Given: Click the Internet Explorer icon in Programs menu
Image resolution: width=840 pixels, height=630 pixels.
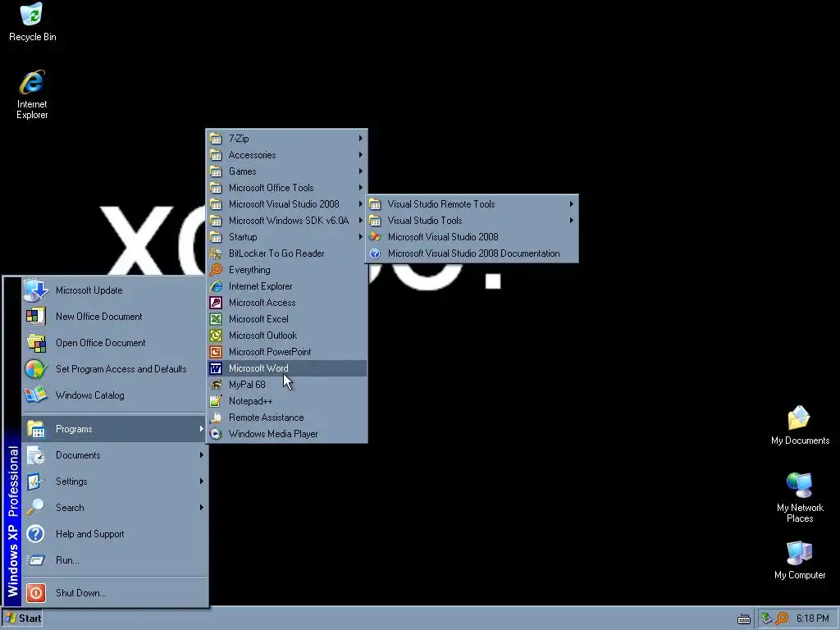Looking at the screenshot, I should (216, 286).
